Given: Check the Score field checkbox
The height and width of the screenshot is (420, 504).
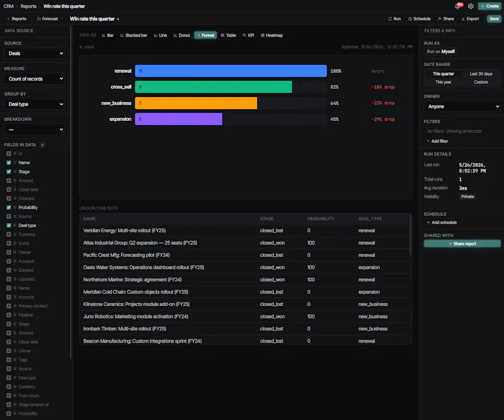Looking at the screenshot, I should (9, 243).
